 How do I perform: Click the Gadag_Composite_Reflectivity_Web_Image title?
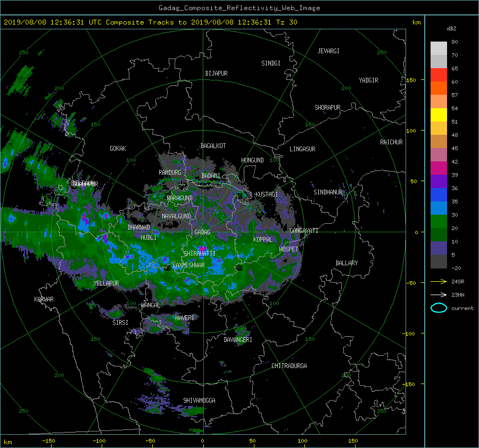(239, 8)
